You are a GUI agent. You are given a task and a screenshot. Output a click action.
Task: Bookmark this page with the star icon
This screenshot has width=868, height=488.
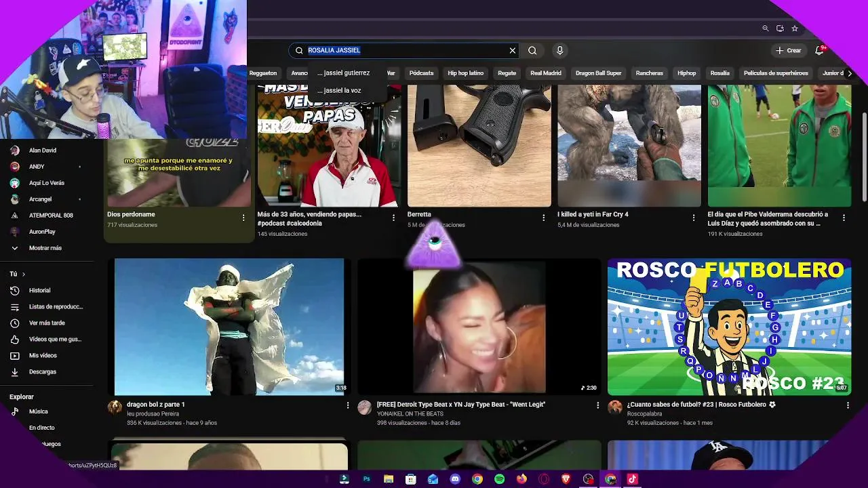(795, 28)
